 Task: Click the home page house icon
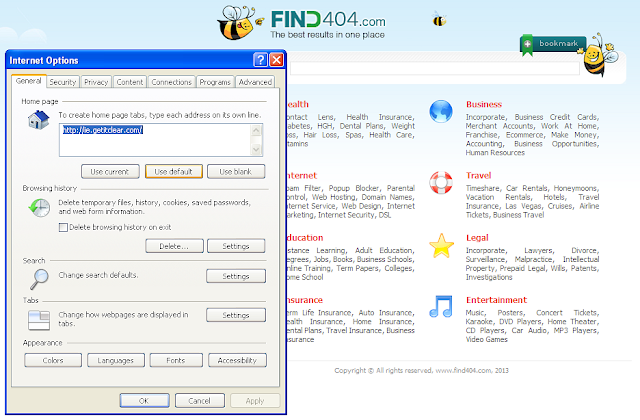coord(39,120)
